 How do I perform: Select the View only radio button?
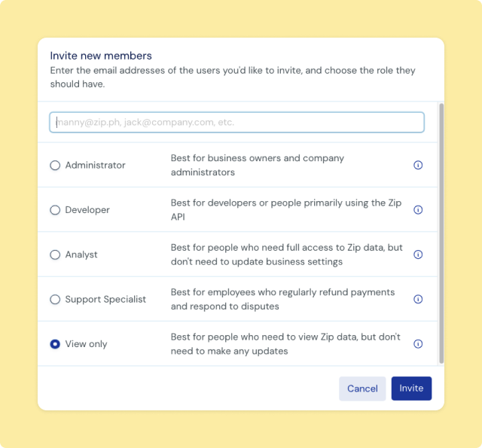click(55, 344)
